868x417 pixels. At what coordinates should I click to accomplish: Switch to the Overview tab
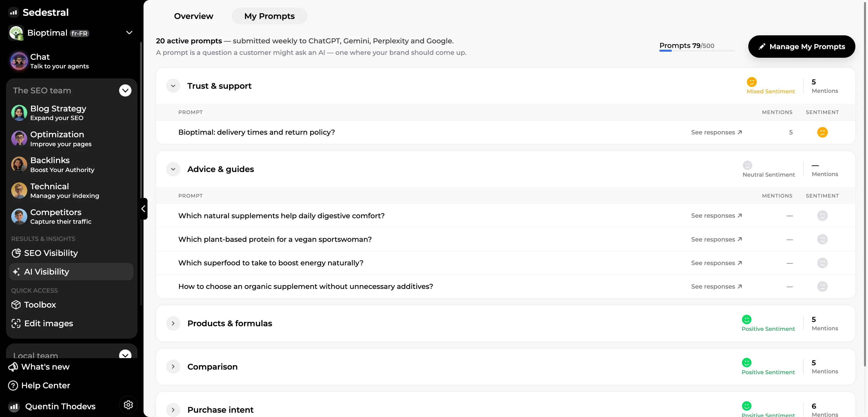click(193, 16)
